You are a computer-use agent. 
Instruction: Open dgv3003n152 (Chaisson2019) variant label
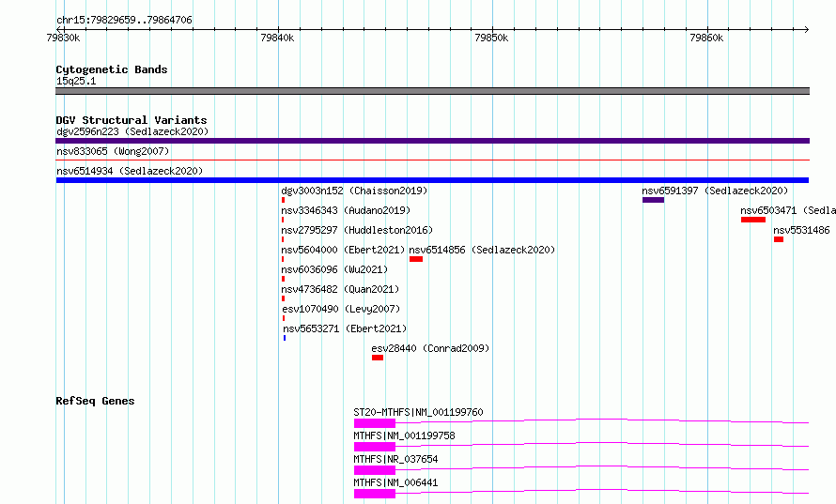(x=354, y=191)
